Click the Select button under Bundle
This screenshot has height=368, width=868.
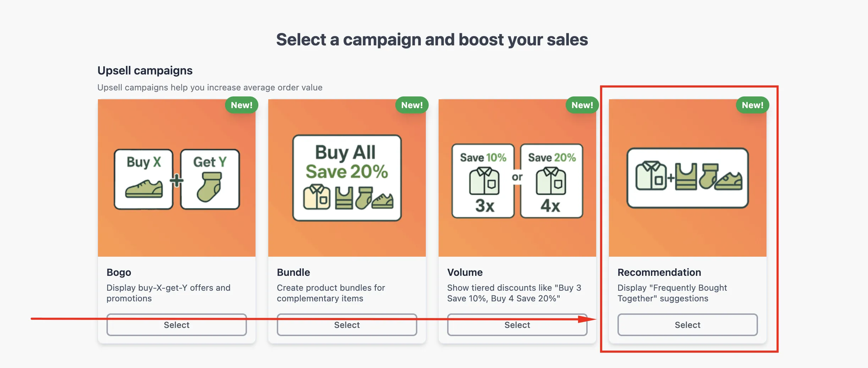(347, 325)
